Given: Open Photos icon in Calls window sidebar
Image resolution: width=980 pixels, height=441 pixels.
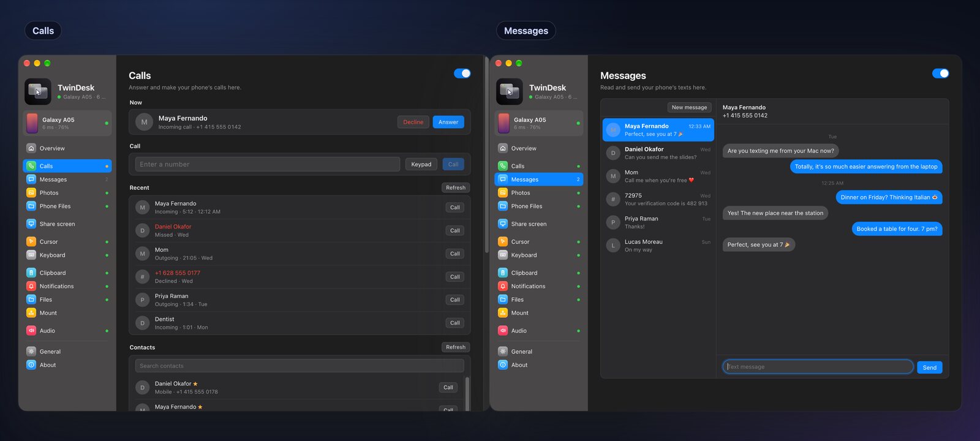Looking at the screenshot, I should pos(31,193).
